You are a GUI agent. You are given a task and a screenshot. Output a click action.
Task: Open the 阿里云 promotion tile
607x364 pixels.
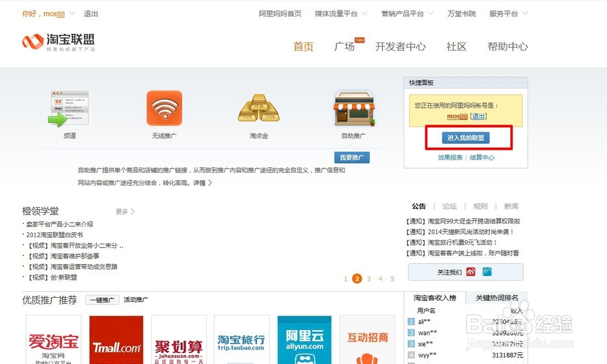point(304,340)
